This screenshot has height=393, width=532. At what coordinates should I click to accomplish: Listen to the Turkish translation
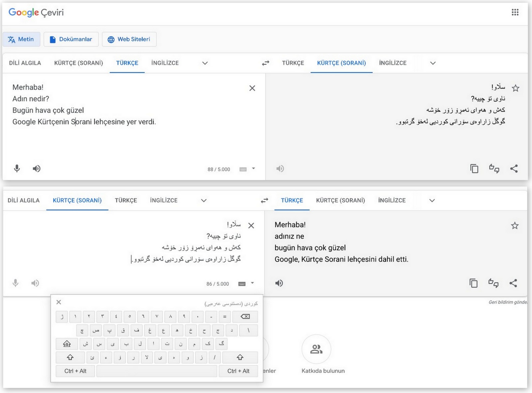[279, 283]
